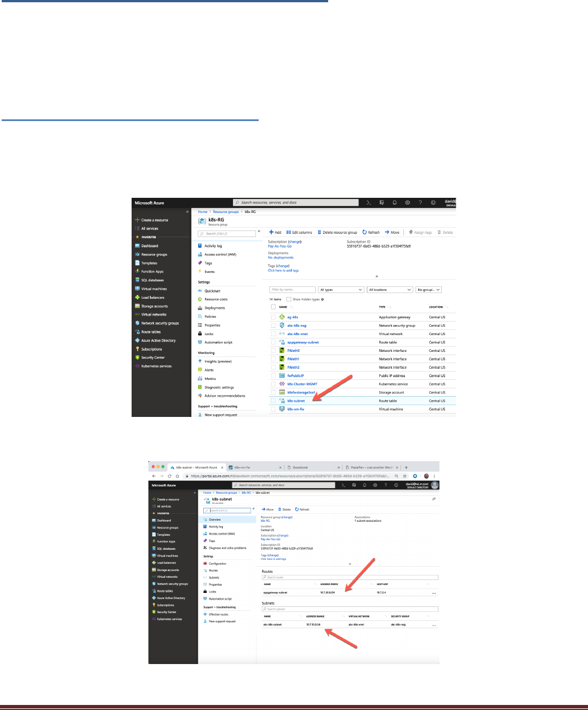Screen dimensions: 588x710
Task: Check the akc-k8s-nsg row checkbox
Action: pos(273,326)
